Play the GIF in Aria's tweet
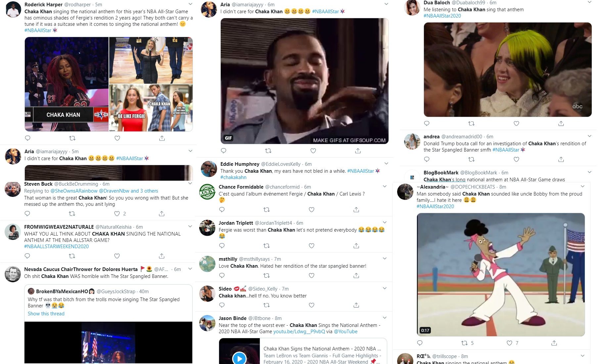Image resolution: width=598 pixels, height=364 pixels. pos(304,81)
